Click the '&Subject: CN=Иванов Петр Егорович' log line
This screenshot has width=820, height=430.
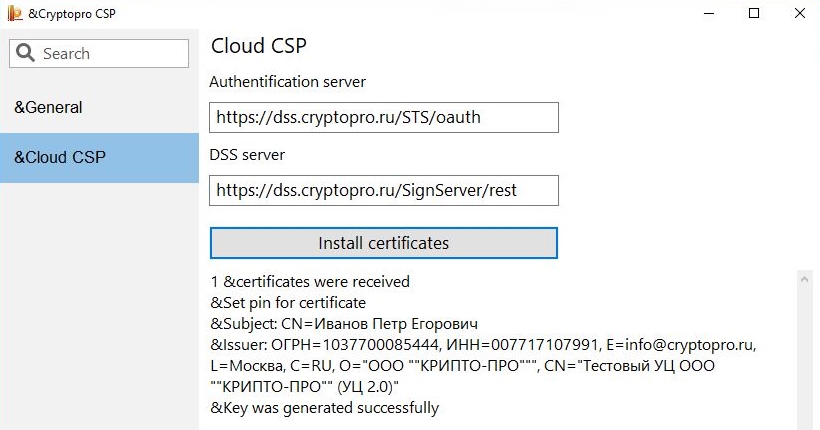[x=344, y=324]
